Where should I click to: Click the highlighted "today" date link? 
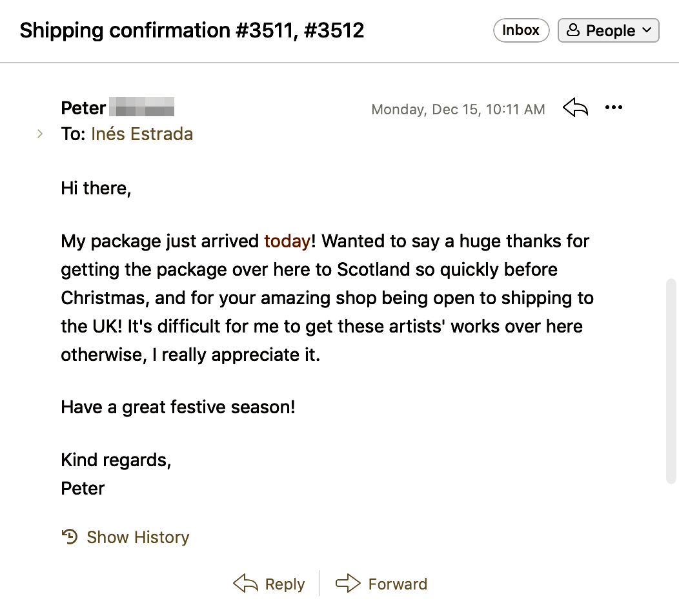(287, 241)
